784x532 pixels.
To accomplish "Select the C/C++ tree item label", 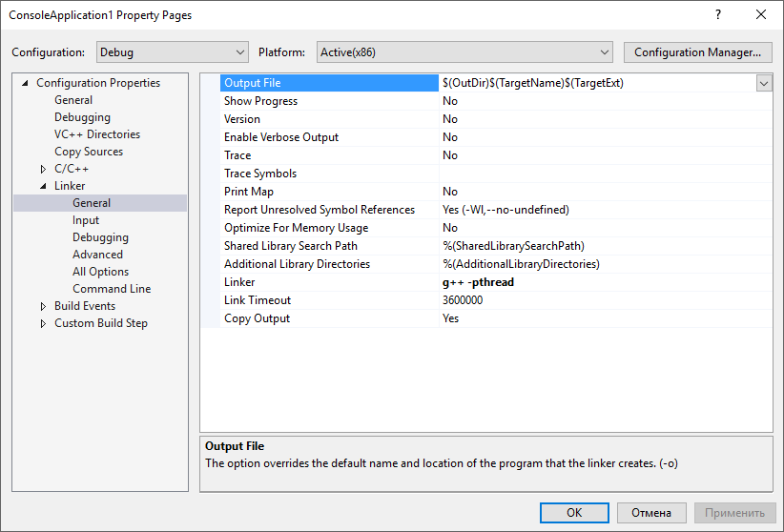I will (x=72, y=169).
